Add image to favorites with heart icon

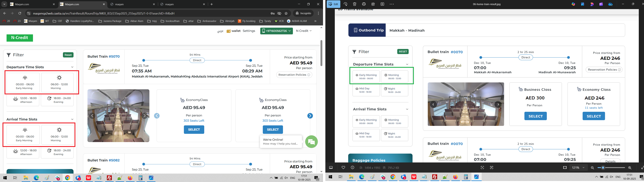pos(343,168)
